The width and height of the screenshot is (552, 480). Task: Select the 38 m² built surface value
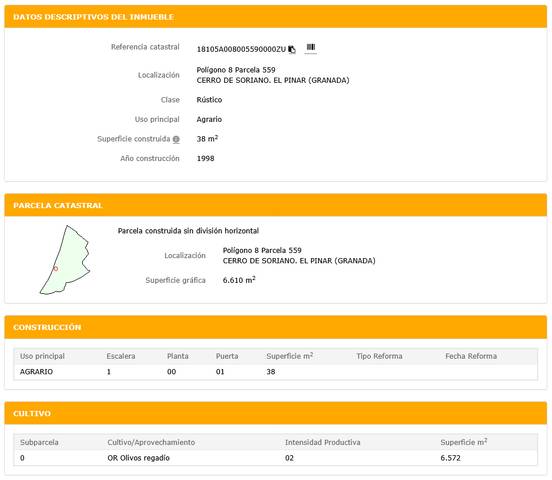[207, 139]
